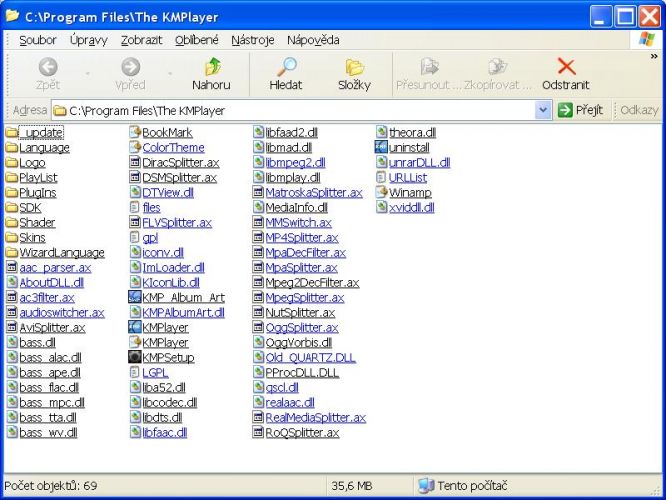Open the ColorTheme file link

pyautogui.click(x=173, y=147)
